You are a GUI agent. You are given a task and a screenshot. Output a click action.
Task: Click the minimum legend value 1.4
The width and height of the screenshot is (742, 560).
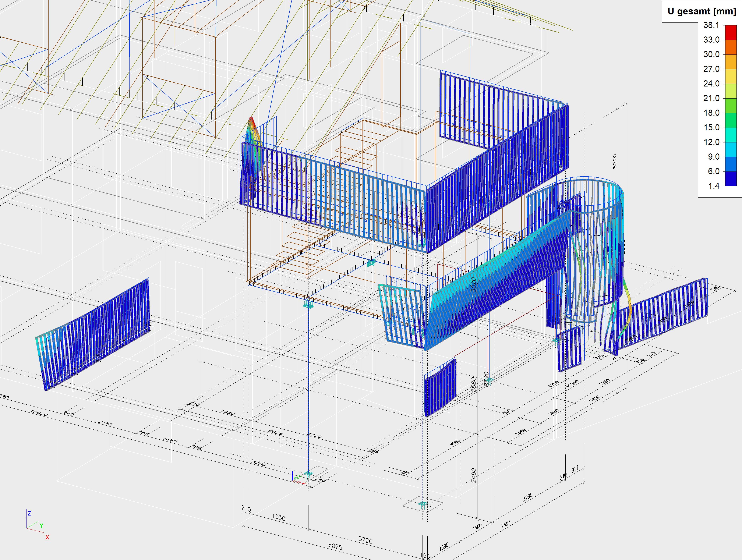point(714,186)
